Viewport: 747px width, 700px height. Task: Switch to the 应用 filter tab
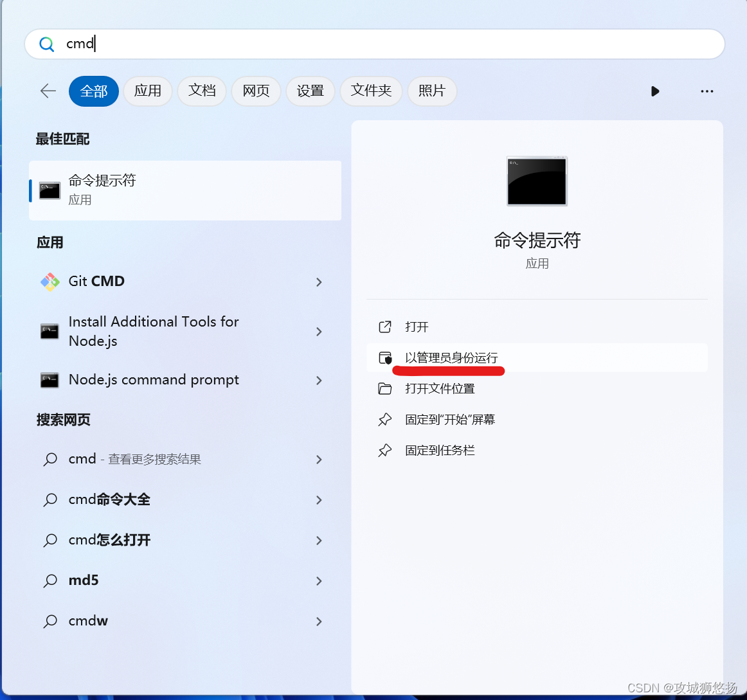(x=148, y=91)
